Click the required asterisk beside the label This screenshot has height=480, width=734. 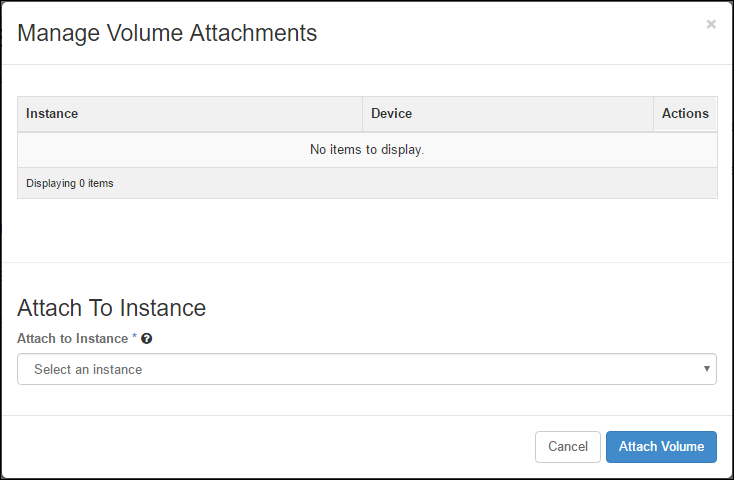click(x=134, y=337)
